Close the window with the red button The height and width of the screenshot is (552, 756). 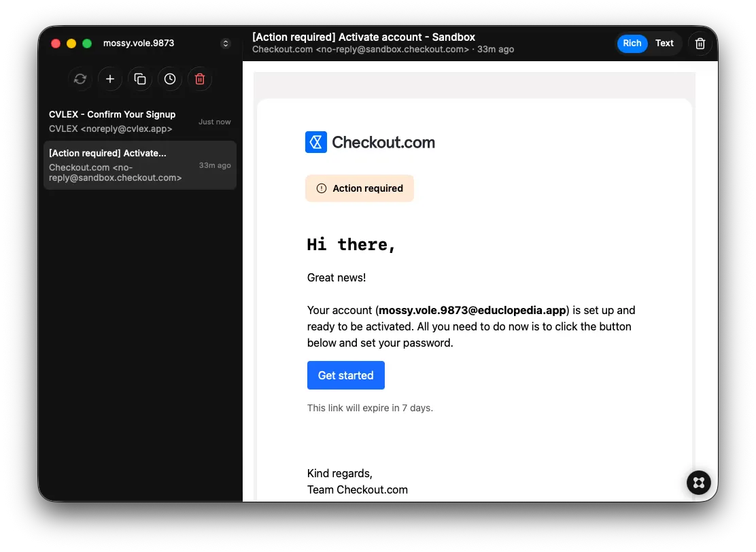tap(56, 44)
